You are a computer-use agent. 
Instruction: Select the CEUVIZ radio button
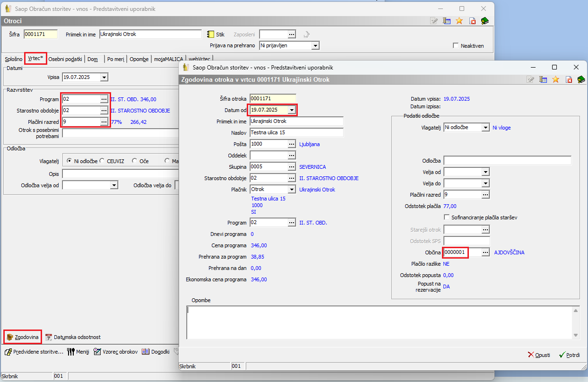coord(102,161)
